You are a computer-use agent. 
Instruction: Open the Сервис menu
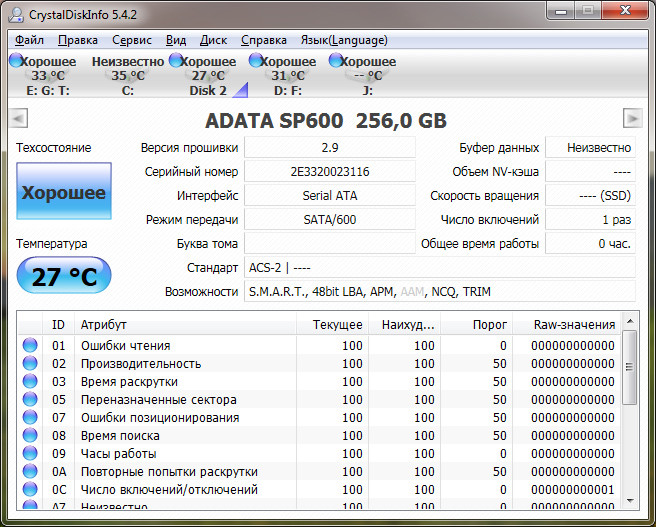[132, 40]
